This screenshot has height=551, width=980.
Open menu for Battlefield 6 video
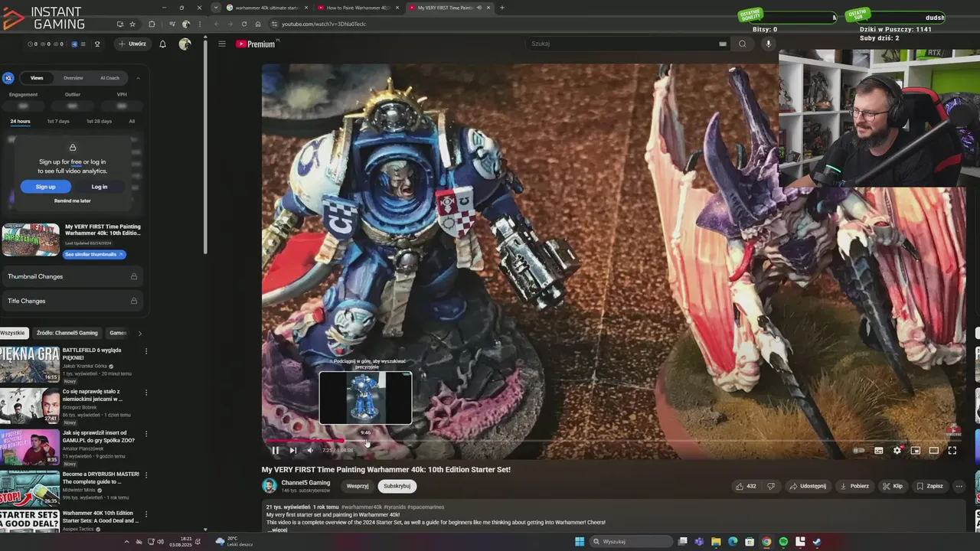(x=146, y=350)
